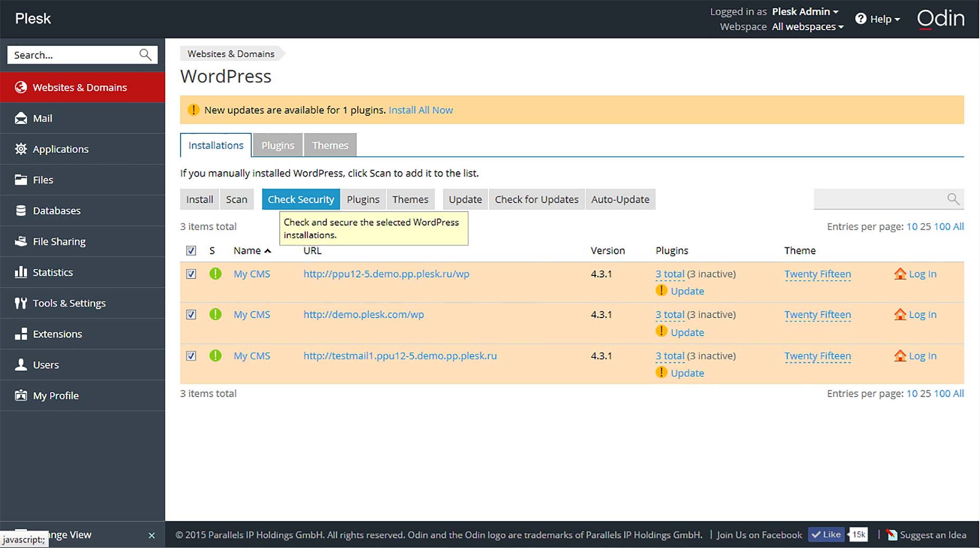The width and height of the screenshot is (980, 548).
Task: Click the Tools & Settings wrench icon
Action: pyautogui.click(x=21, y=303)
